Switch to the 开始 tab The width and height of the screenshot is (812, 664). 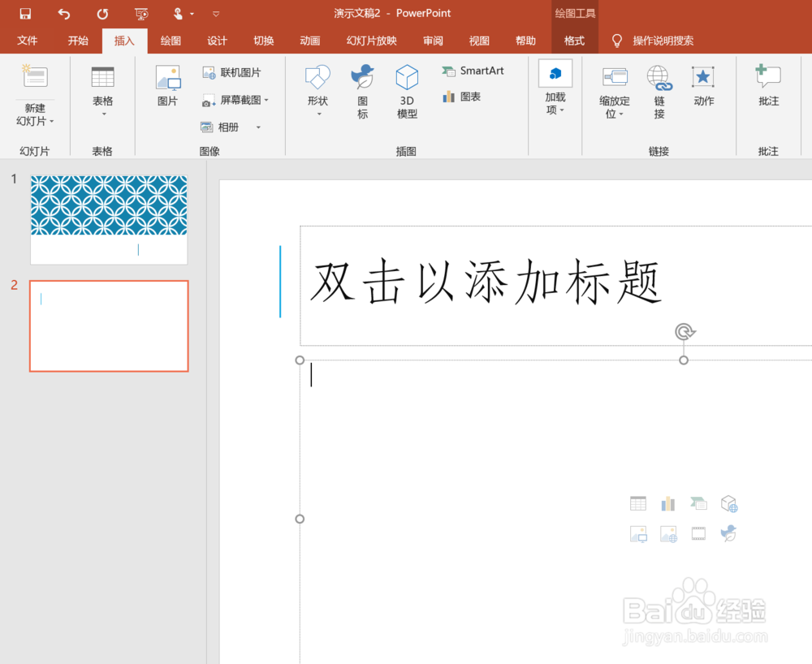pos(78,41)
